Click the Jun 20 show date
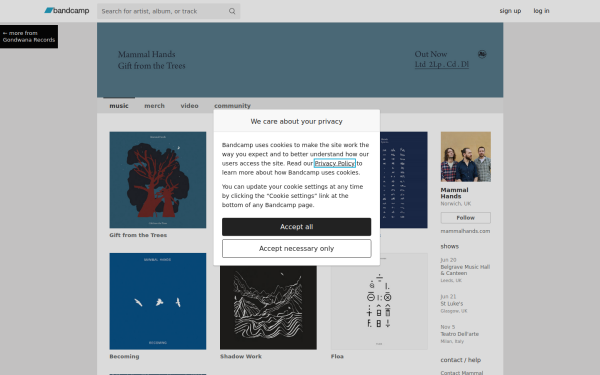This screenshot has height=375, width=600. [x=448, y=260]
